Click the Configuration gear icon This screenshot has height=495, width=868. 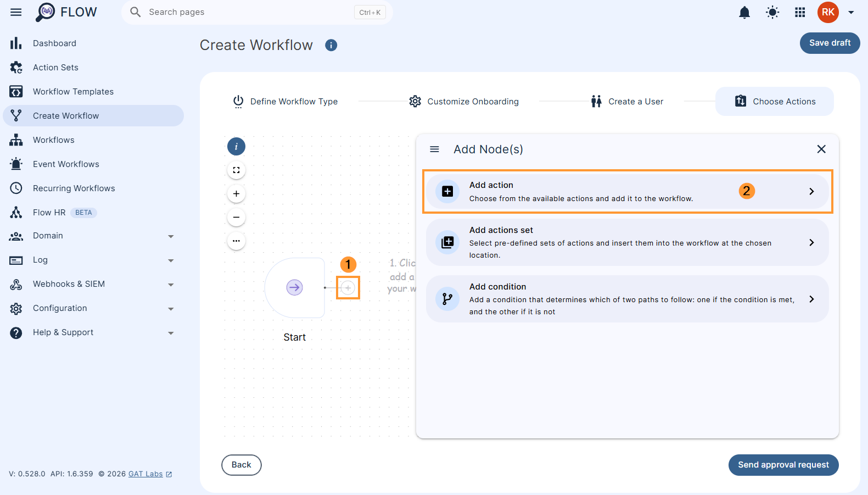click(x=16, y=309)
